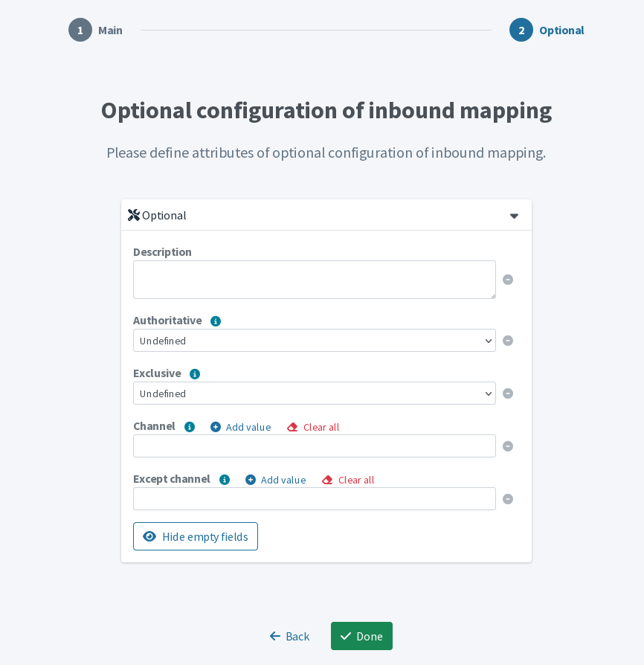Viewport: 644px width, 665px height.
Task: Go back using the Back link
Action: 289,636
